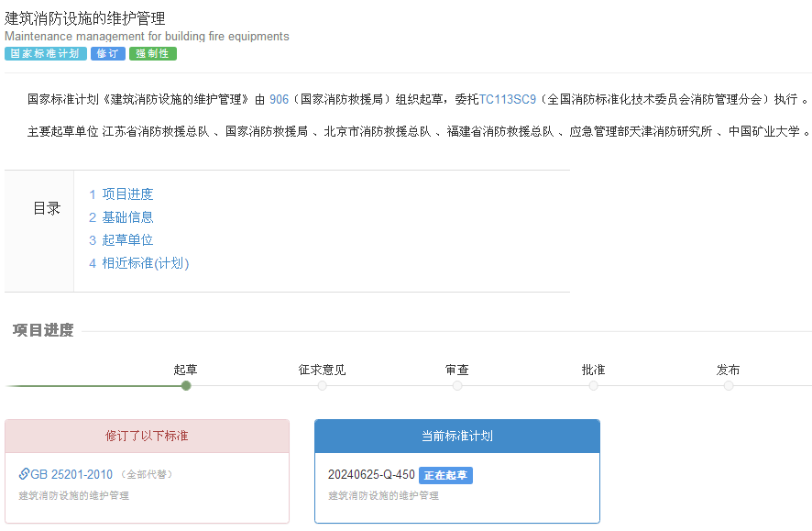This screenshot has width=812, height=531.
Task: Click the 修订 tag badge
Action: (x=108, y=54)
